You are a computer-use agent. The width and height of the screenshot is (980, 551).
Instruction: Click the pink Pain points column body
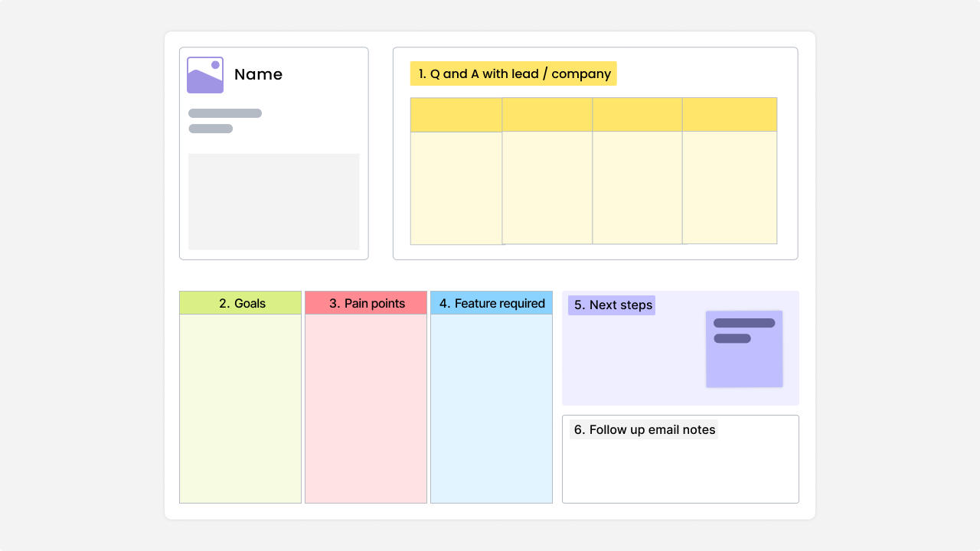click(366, 408)
